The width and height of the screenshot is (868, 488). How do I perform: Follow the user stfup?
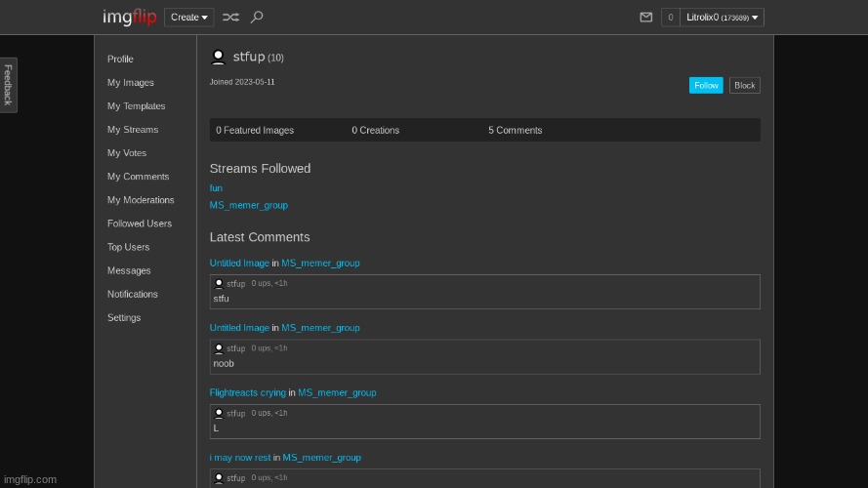(x=706, y=85)
